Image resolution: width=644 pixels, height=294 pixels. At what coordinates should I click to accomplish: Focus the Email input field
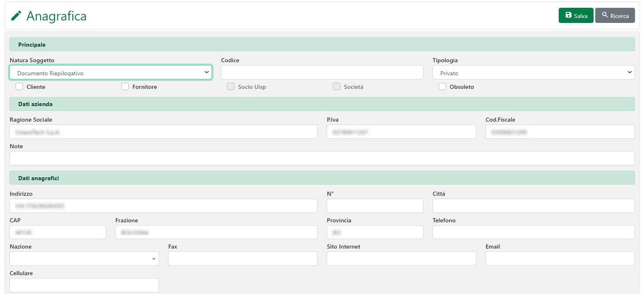[560, 259]
